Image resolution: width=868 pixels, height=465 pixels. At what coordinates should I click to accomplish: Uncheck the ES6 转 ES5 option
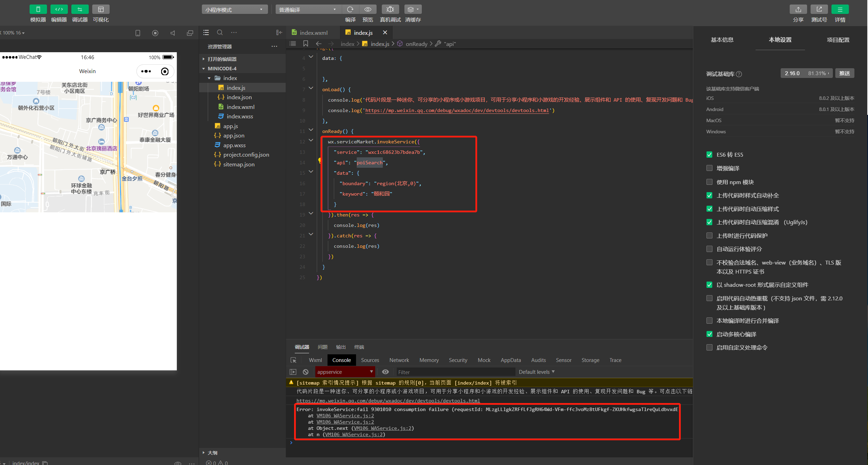(x=709, y=155)
